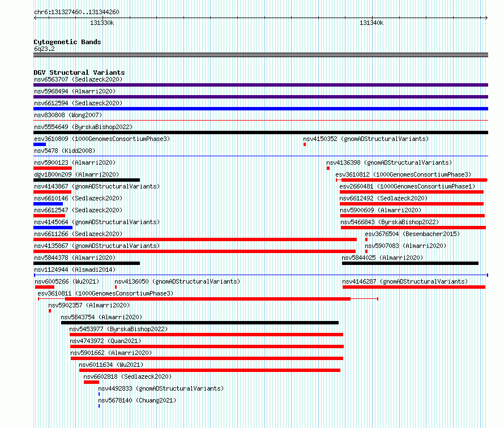Select the nsv6611266 (Sedlazeck2020) label
504x428 pixels.
pyautogui.click(x=78, y=234)
